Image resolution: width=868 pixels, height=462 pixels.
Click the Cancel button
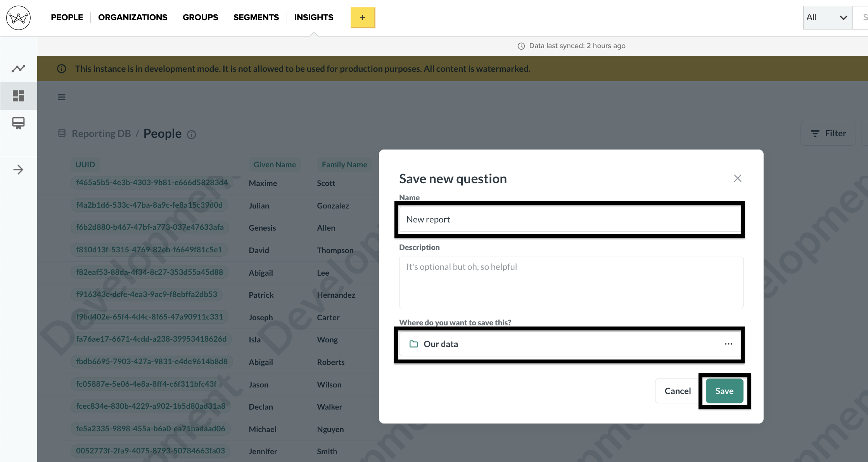678,391
